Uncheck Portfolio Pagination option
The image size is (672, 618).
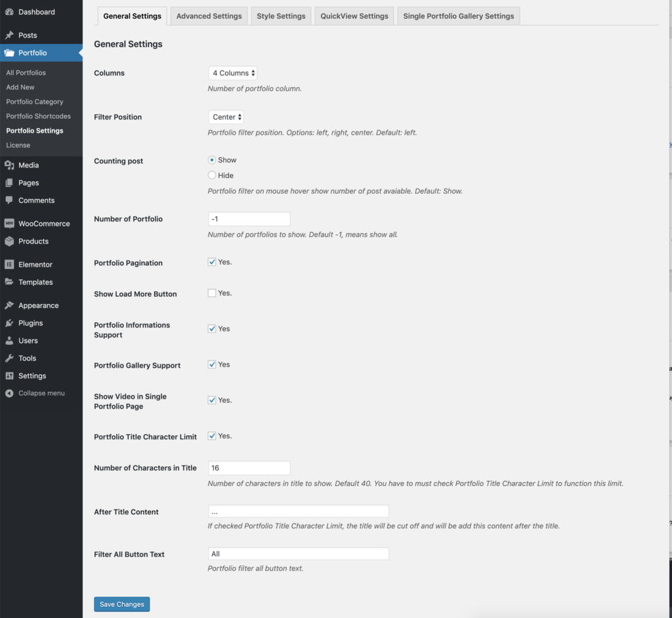211,261
